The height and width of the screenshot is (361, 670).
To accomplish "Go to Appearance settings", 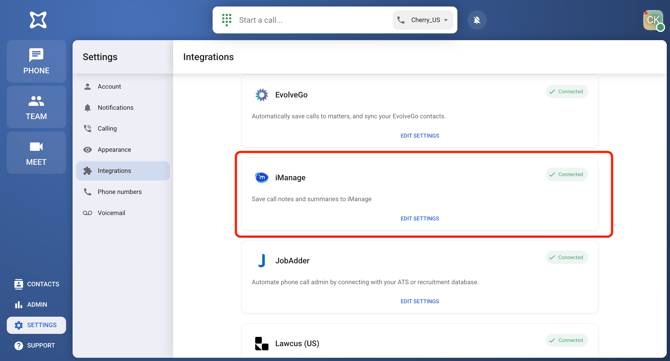I will [123, 150].
